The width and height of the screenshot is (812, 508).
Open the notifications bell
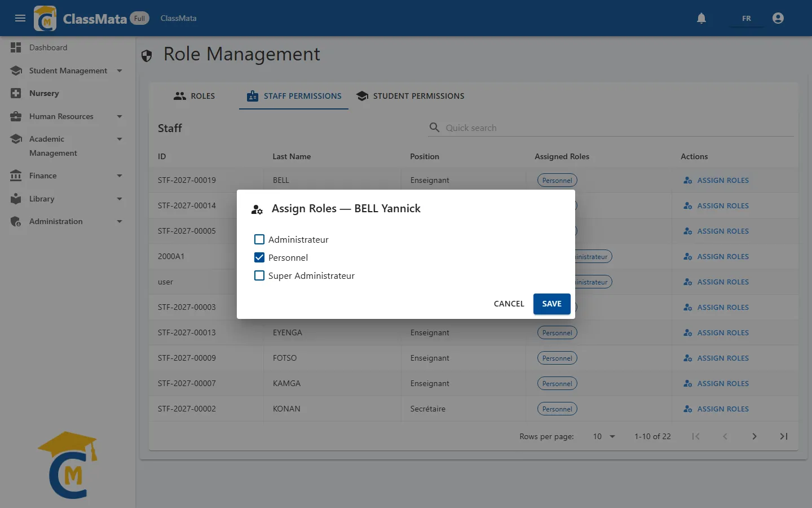pos(701,18)
